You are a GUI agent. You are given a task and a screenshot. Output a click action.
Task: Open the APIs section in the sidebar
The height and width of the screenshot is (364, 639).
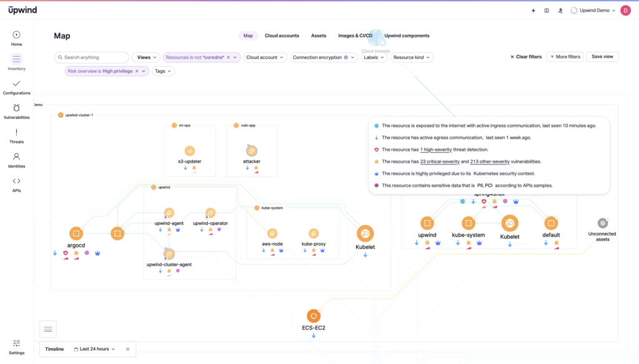click(x=16, y=184)
